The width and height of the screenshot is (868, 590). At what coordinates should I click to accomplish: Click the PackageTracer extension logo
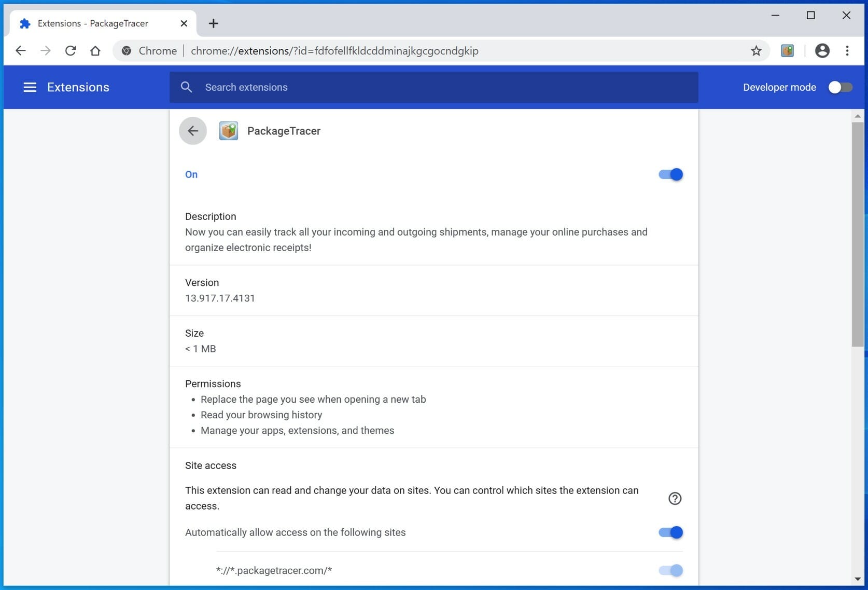coord(229,131)
